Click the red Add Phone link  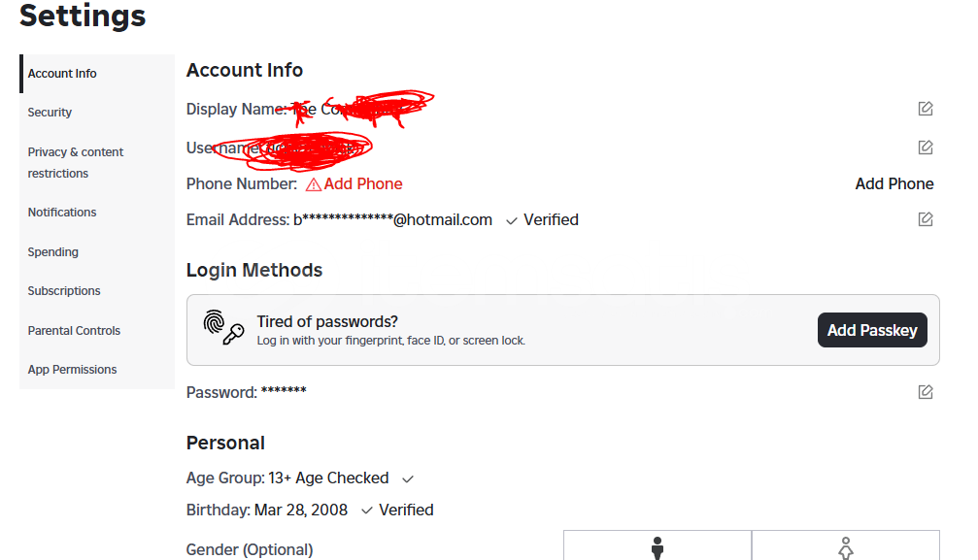[x=363, y=184]
